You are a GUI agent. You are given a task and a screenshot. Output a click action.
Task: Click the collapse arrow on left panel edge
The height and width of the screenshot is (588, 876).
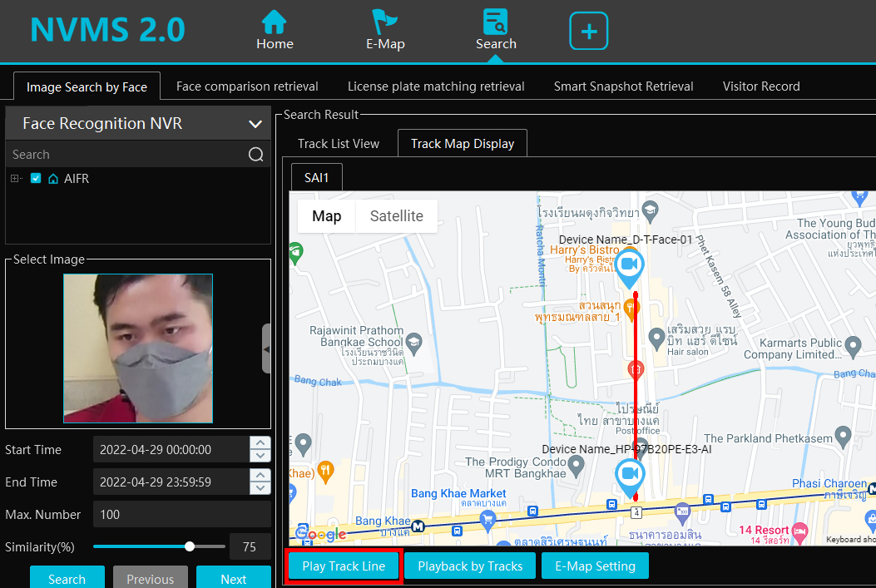click(x=266, y=348)
